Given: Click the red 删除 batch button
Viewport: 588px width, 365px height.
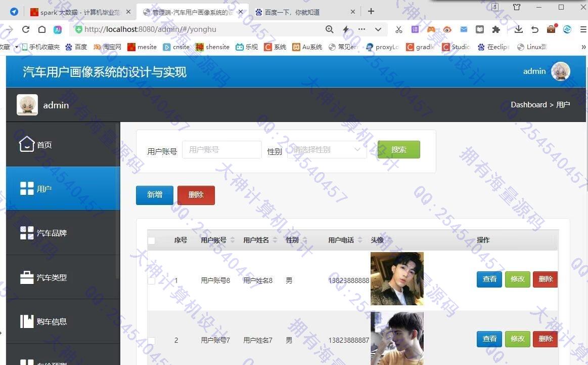Looking at the screenshot, I should point(196,195).
